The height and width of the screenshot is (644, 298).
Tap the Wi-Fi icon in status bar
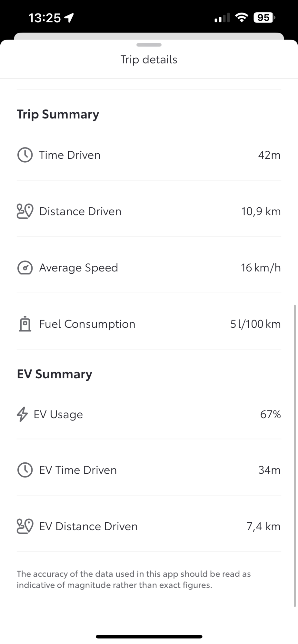click(x=242, y=17)
